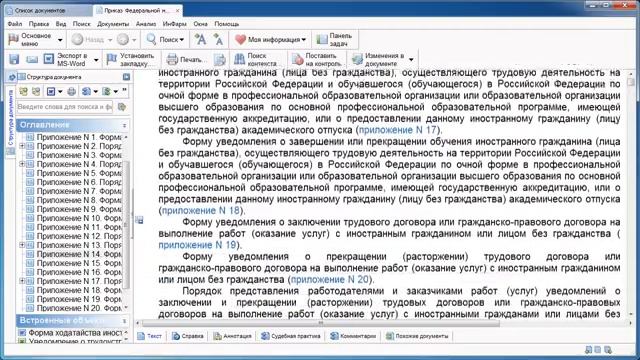Open the Вид menu
The width and height of the screenshot is (640, 360).
[x=61, y=24]
